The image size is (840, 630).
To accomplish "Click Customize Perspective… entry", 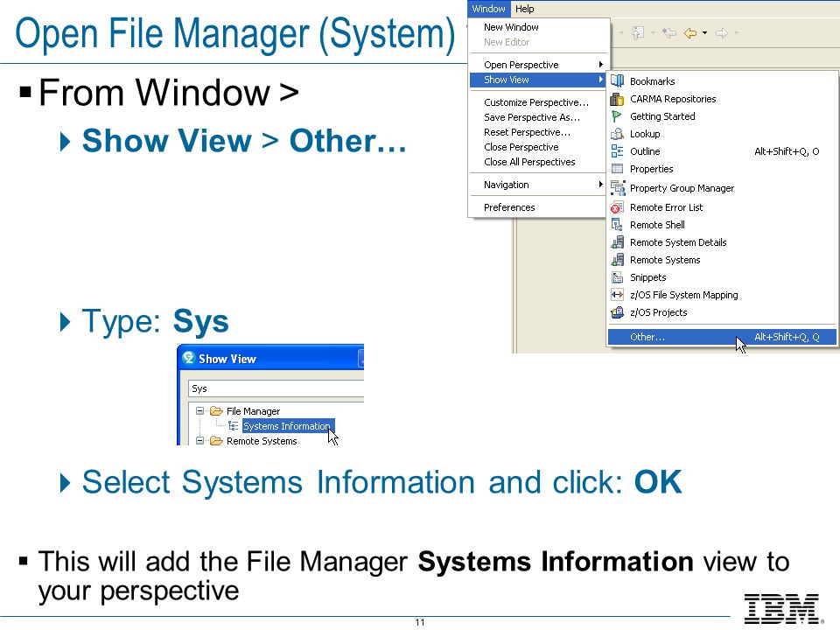I will (x=536, y=102).
